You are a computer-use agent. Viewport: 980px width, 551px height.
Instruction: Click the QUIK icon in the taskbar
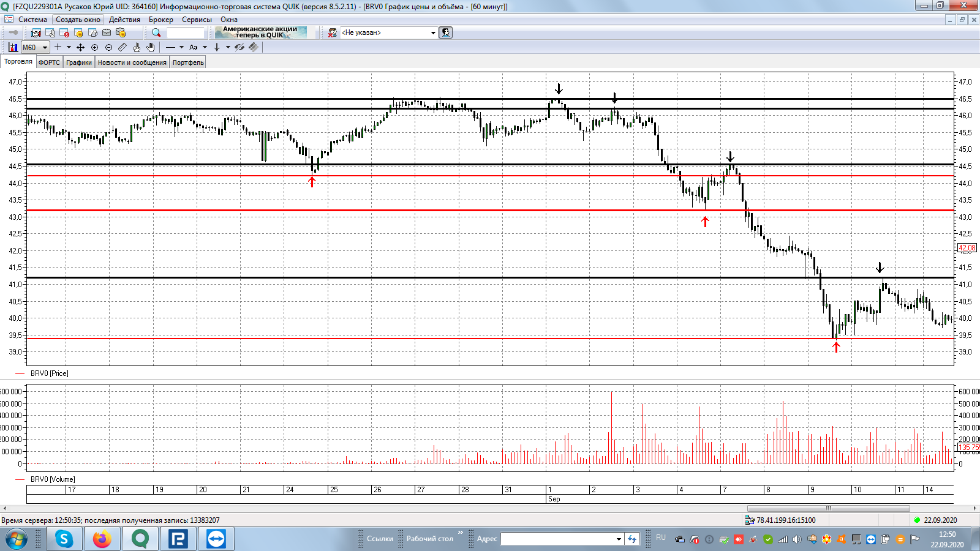click(140, 539)
